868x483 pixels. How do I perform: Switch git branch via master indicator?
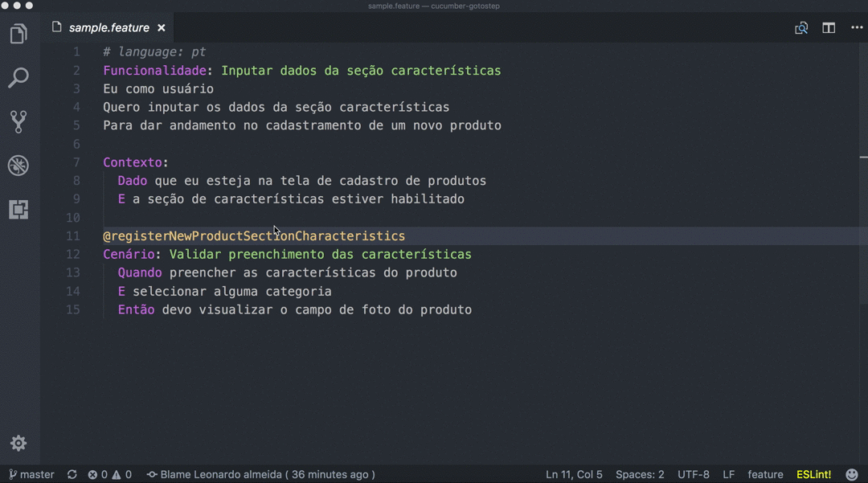click(x=31, y=474)
